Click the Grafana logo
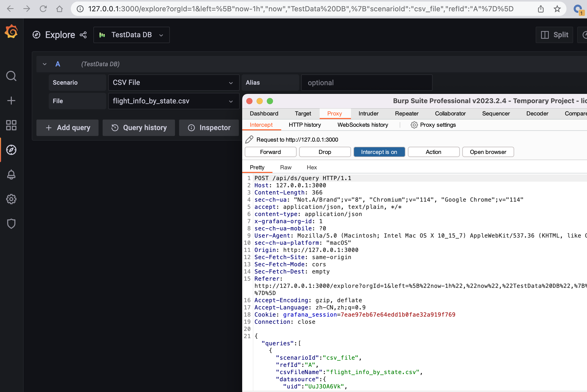 click(11, 31)
